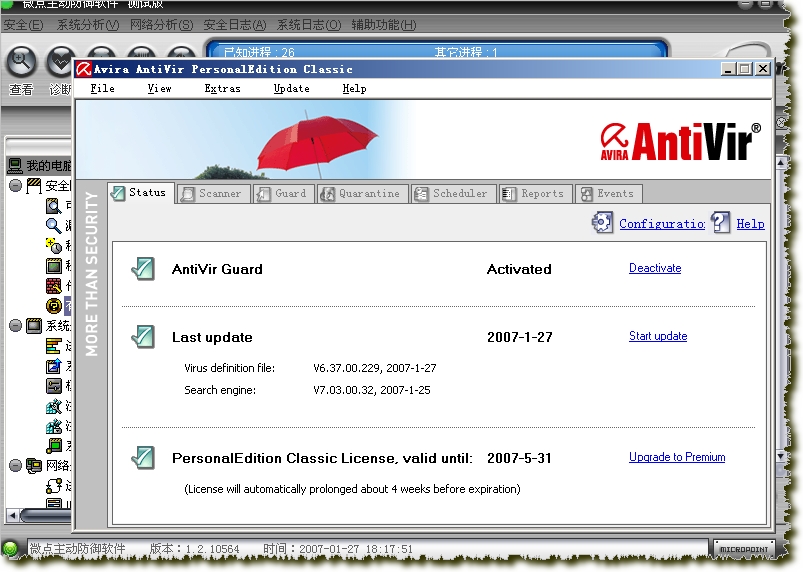Switch to the Events tab
The image size is (803, 572).
[x=609, y=194]
